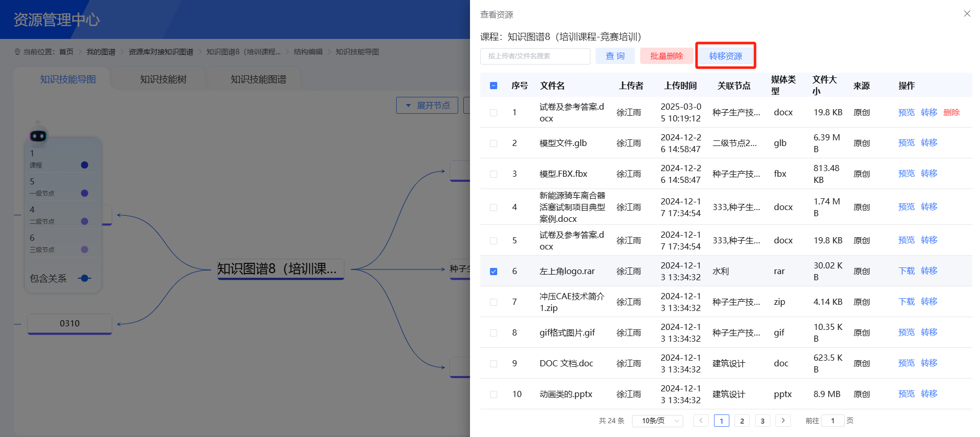This screenshot has width=980, height=437.
Task: Click 删除 for row 1 试卷及参考答案.docx
Action: (x=951, y=112)
